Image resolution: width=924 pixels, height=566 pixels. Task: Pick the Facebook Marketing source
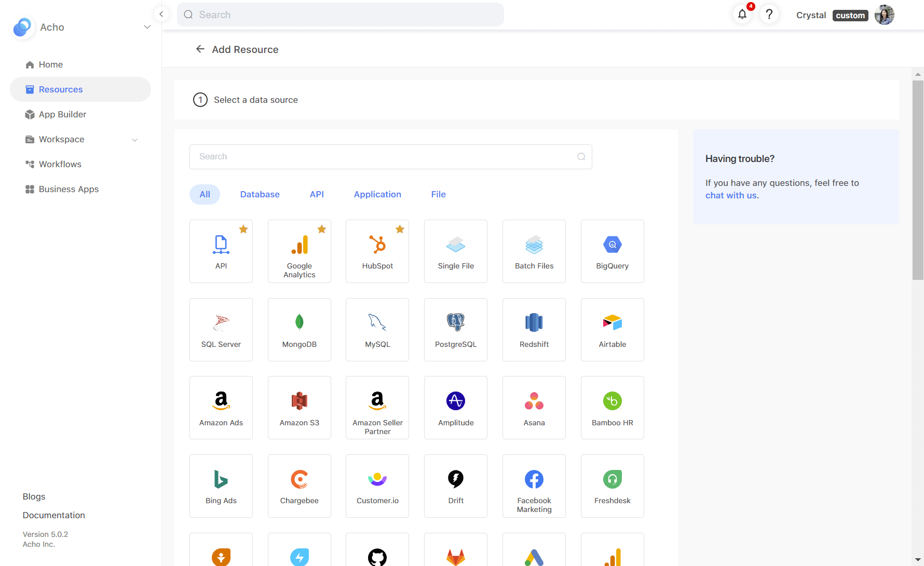coord(534,486)
